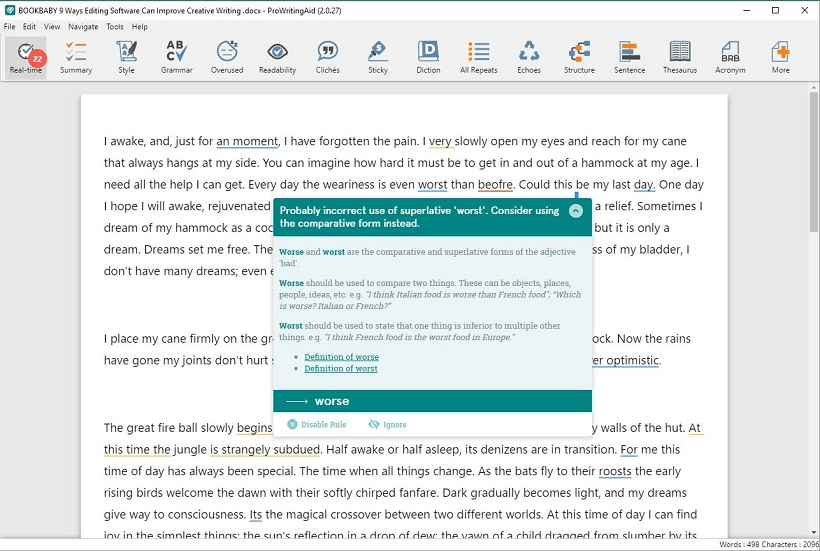Screen dimensions: 820x551
Task: Click the underlined phrase 'is strangely subdued'
Action: tap(265, 450)
